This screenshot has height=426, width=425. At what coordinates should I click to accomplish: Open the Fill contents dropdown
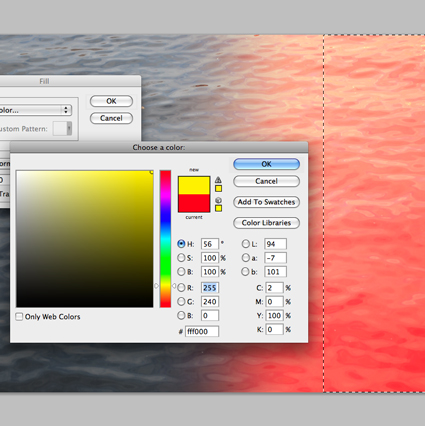tap(35, 110)
